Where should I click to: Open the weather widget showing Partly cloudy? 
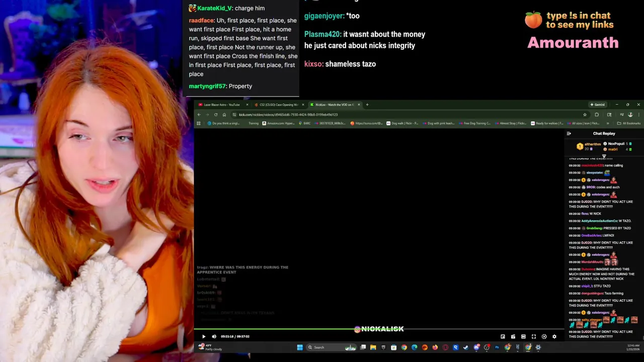[210, 347]
